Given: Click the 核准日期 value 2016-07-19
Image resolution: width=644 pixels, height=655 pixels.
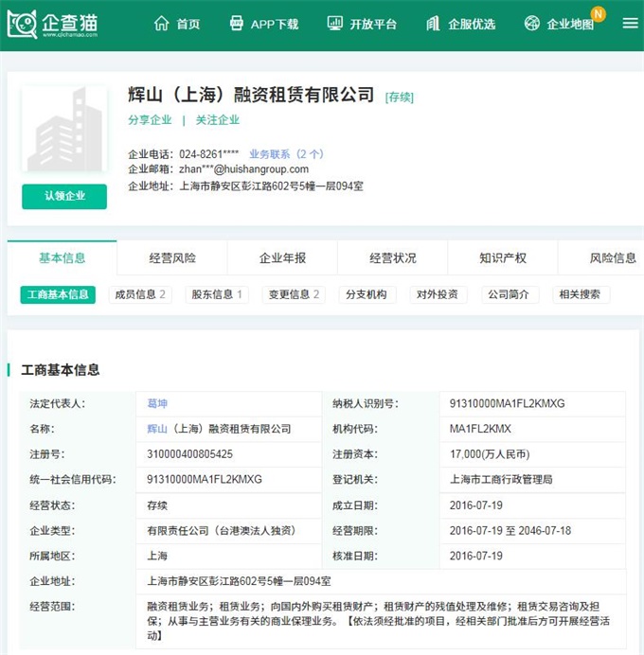Looking at the screenshot, I should 476,556.
